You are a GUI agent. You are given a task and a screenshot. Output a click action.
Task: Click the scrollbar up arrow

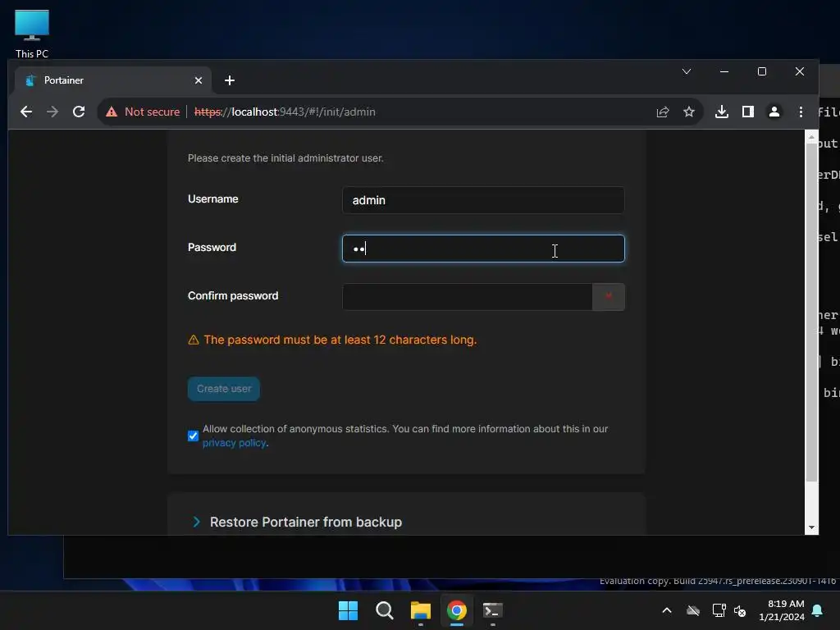coord(811,137)
